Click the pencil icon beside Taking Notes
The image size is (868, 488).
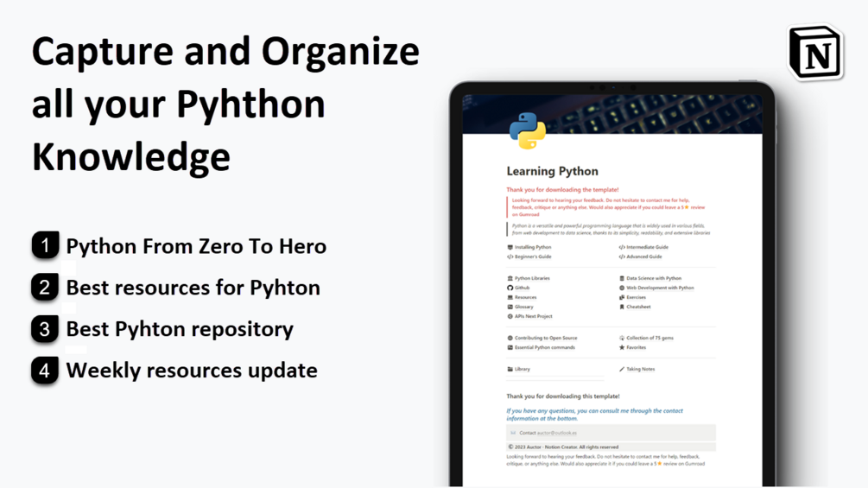(x=622, y=369)
